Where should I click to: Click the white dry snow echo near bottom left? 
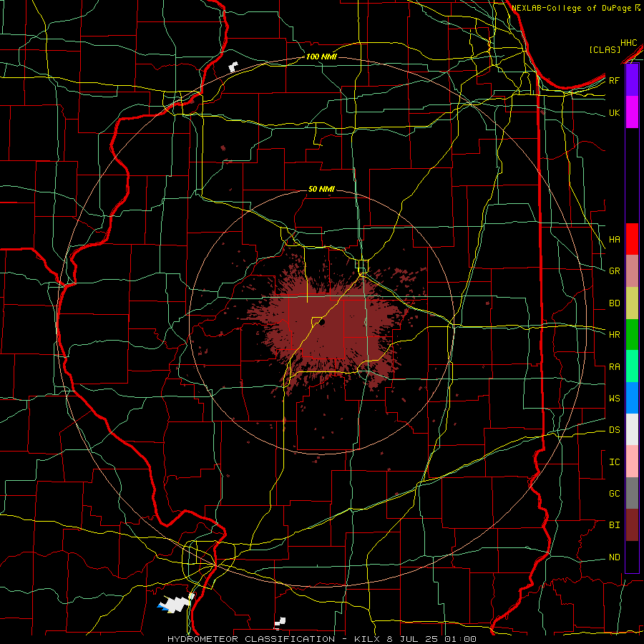177,603
